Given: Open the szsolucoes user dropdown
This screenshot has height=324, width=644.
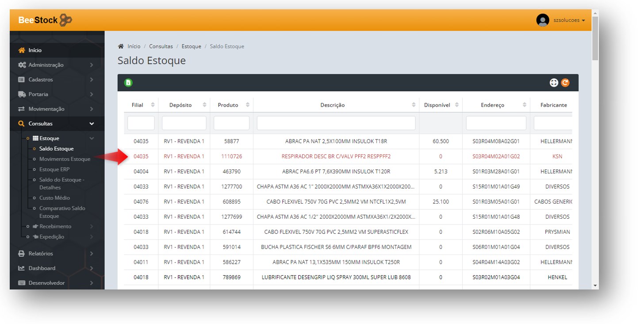Looking at the screenshot, I should pyautogui.click(x=569, y=20).
